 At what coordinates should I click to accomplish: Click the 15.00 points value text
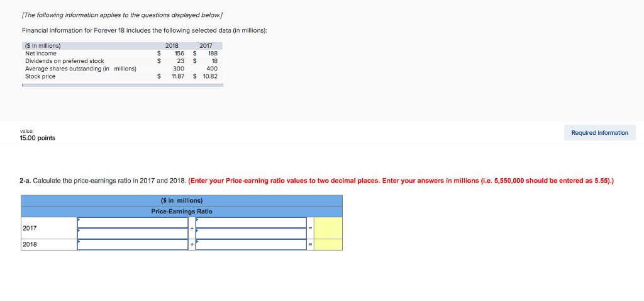click(37, 138)
